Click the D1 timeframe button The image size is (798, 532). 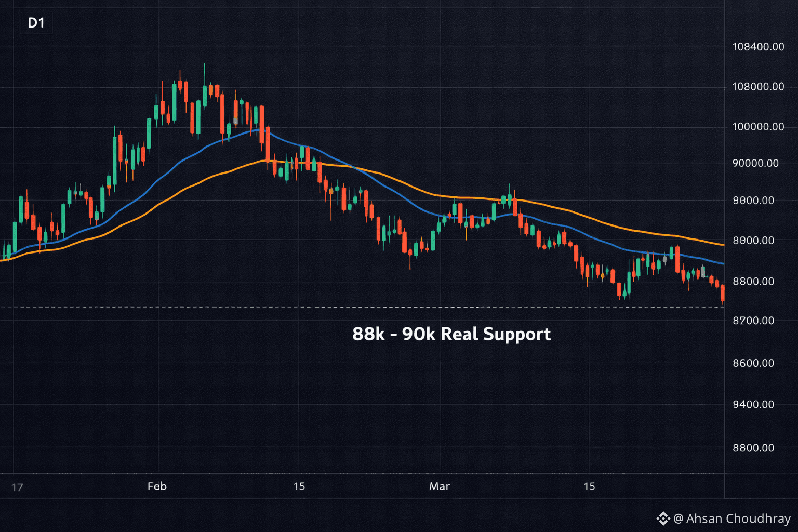point(36,23)
